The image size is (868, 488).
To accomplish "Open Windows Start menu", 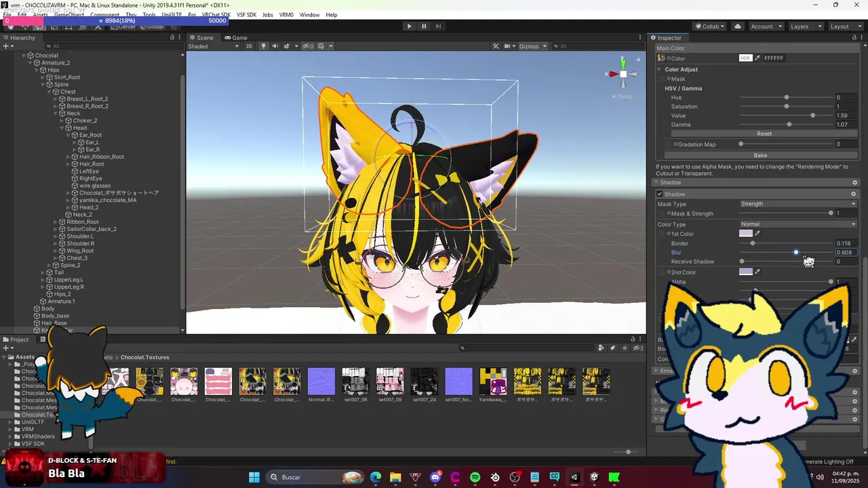I will coord(254,477).
